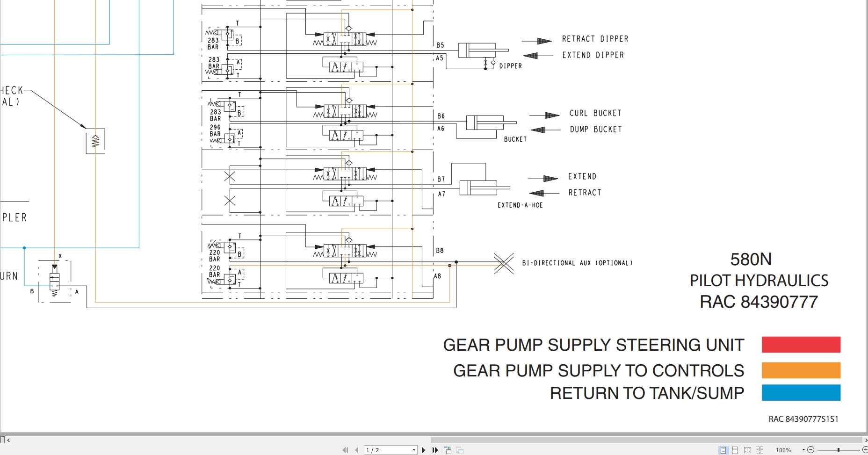This screenshot has height=455, width=868.
Task: Switch to continuous page scrolling mode
Action: pyautogui.click(x=735, y=450)
